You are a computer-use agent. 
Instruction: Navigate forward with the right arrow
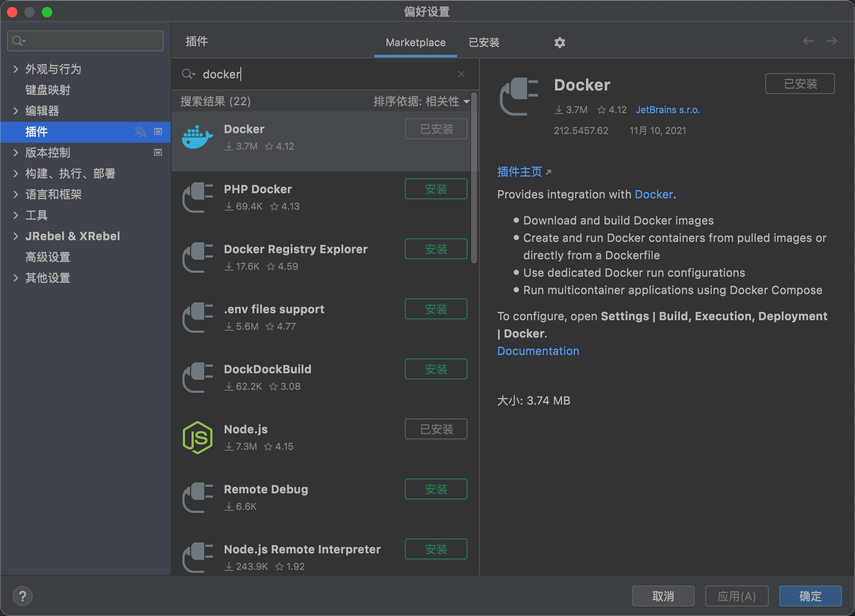[832, 41]
